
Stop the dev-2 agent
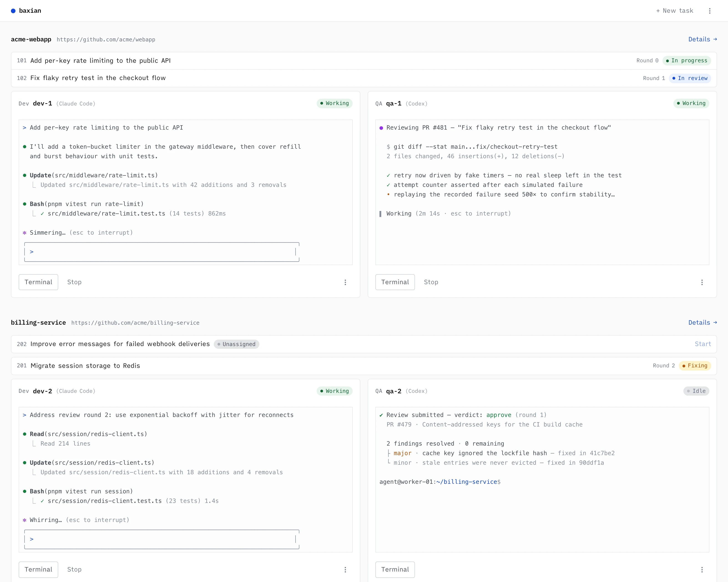pyautogui.click(x=74, y=569)
